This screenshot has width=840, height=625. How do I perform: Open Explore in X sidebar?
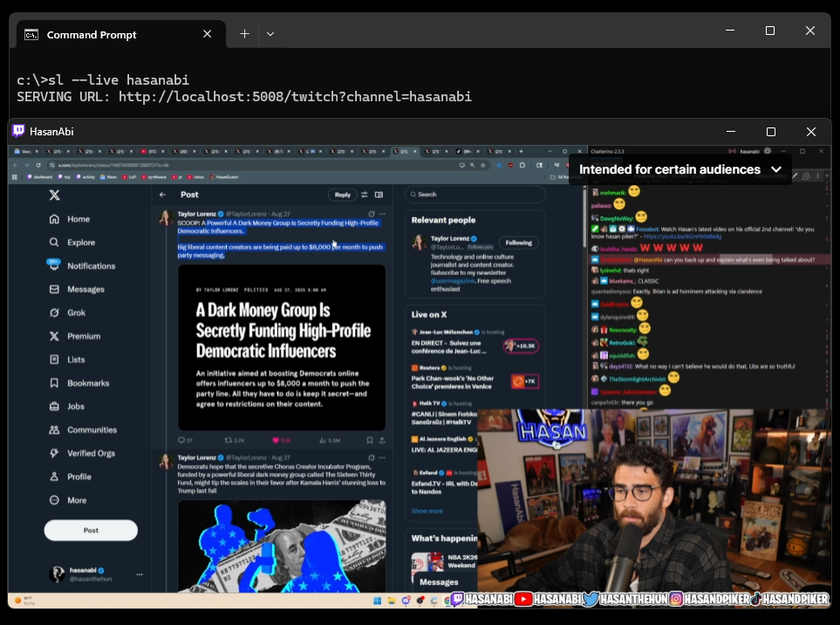coord(72,243)
